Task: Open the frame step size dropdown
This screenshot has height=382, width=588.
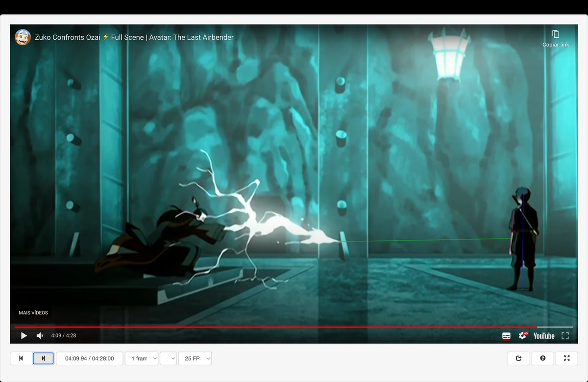Action: point(141,358)
